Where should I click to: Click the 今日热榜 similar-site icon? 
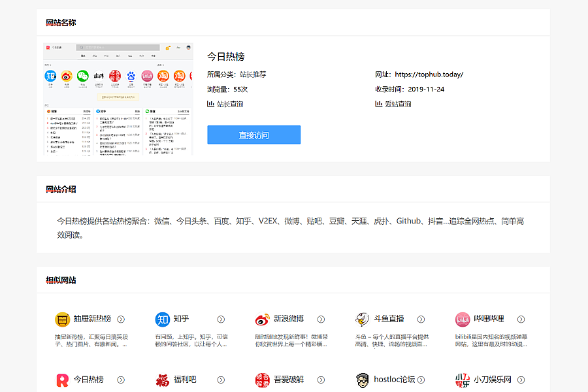(62, 380)
